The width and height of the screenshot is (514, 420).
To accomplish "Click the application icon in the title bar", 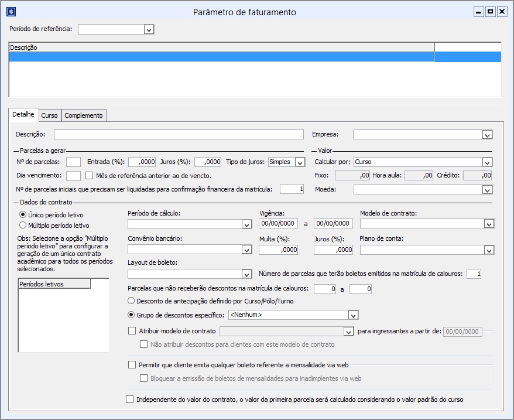I will [10, 11].
